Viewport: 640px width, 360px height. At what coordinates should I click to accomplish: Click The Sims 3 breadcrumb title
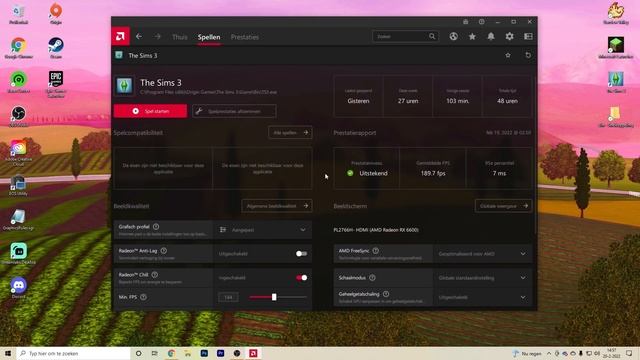[143, 56]
